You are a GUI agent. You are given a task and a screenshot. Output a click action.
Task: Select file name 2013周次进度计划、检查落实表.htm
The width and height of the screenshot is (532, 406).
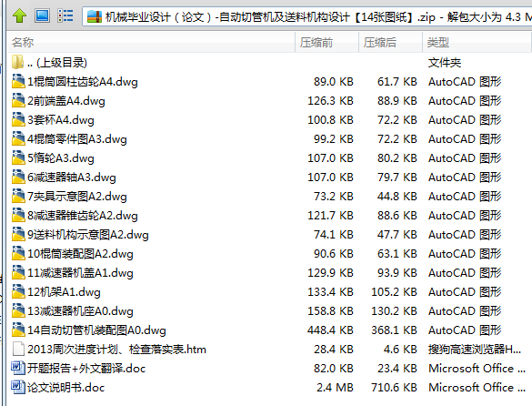coord(116,350)
